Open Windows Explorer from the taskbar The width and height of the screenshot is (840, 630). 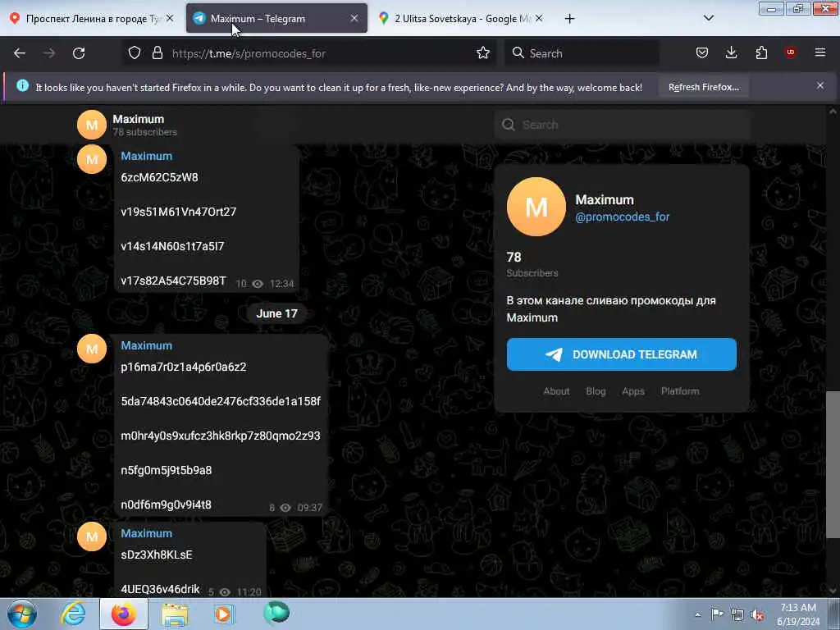pos(175,614)
